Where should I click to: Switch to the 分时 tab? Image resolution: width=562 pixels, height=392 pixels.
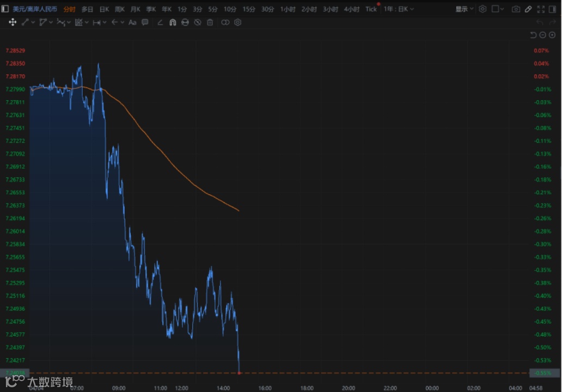pyautogui.click(x=70, y=9)
